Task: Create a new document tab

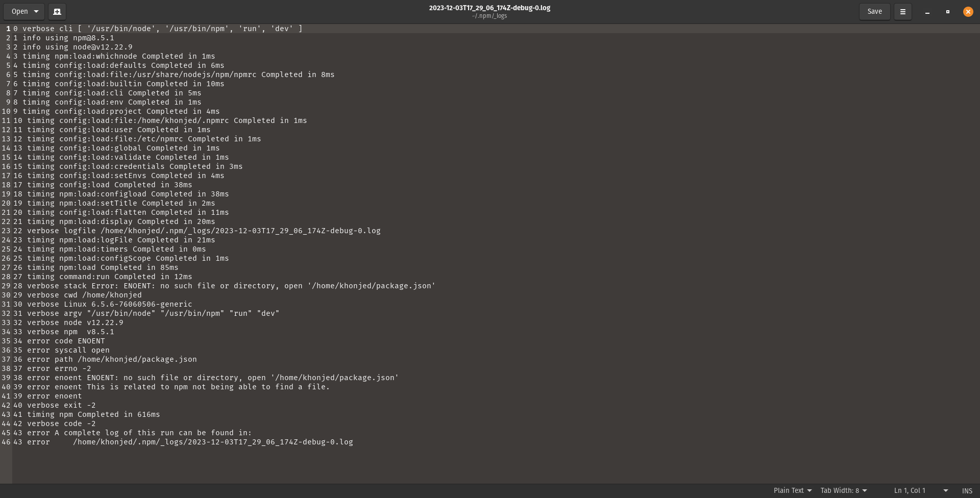Action: [57, 11]
